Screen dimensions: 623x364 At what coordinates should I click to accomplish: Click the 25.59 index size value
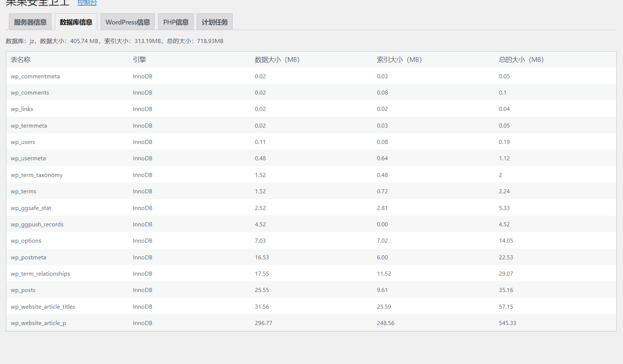point(384,307)
